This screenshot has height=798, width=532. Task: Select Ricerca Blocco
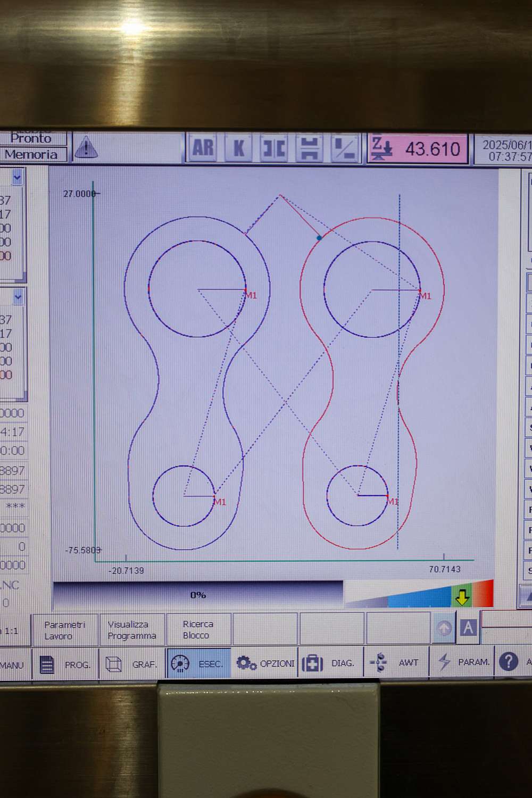coord(198,629)
